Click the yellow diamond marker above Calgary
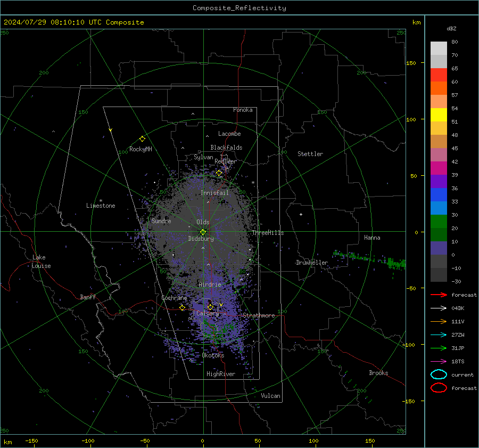Screen dimensions: 479x448 point(210,307)
